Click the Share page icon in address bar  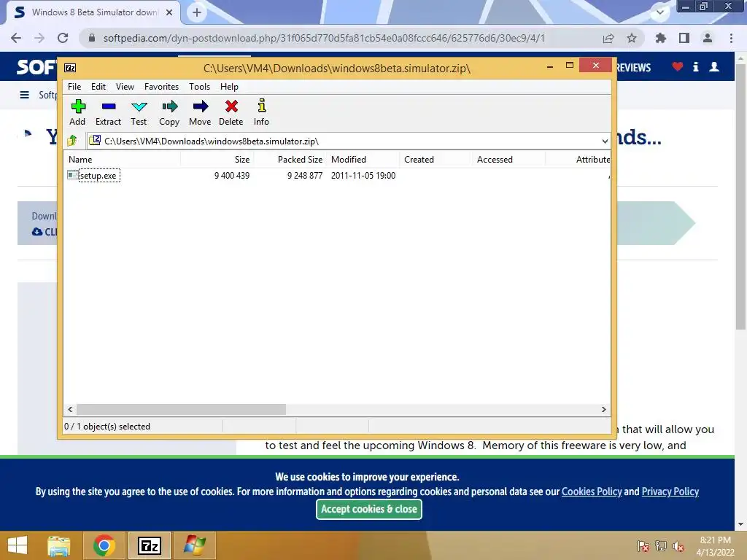pos(608,38)
